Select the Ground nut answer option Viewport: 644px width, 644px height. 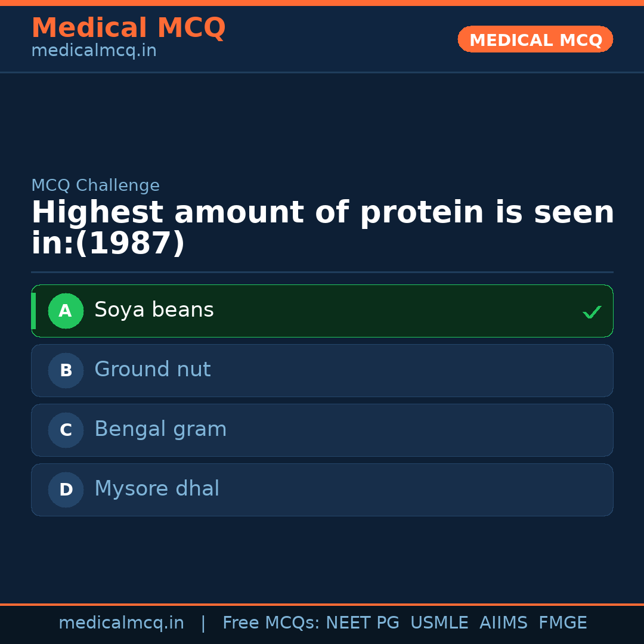click(x=322, y=370)
